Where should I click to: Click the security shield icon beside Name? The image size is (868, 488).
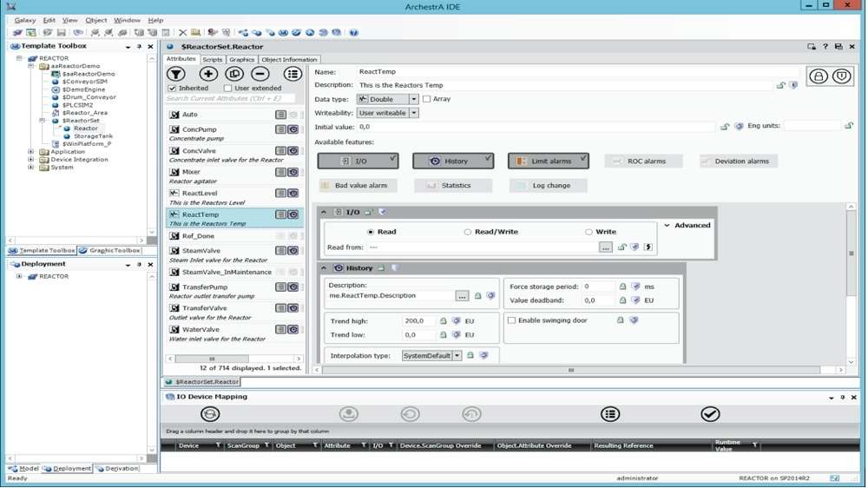tap(841, 76)
